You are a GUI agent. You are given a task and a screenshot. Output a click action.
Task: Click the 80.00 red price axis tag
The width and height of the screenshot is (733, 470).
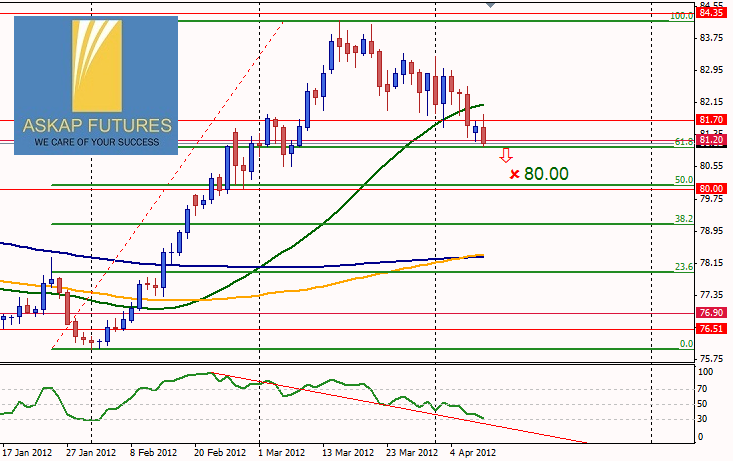711,188
